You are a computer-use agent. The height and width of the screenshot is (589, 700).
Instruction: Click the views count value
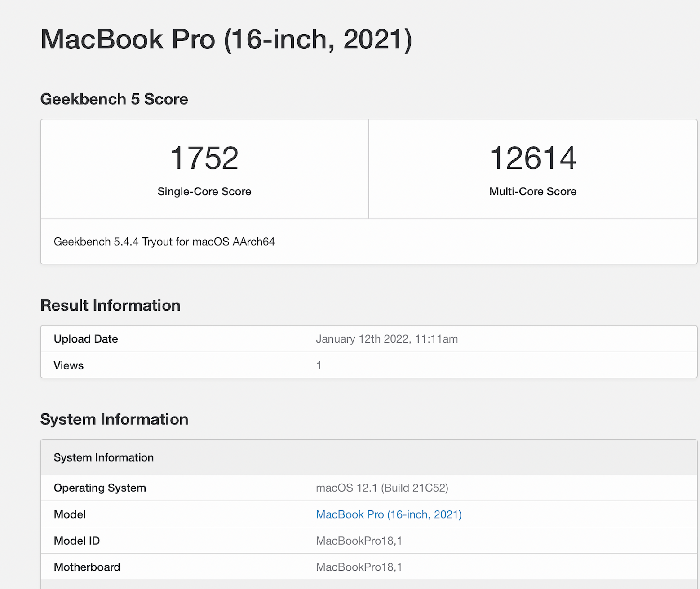pos(319,365)
